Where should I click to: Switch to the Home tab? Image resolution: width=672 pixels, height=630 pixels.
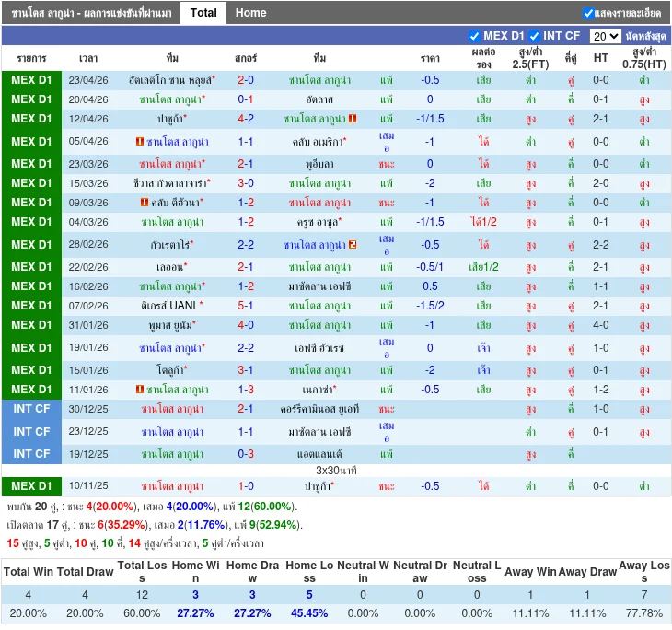pyautogui.click(x=250, y=13)
